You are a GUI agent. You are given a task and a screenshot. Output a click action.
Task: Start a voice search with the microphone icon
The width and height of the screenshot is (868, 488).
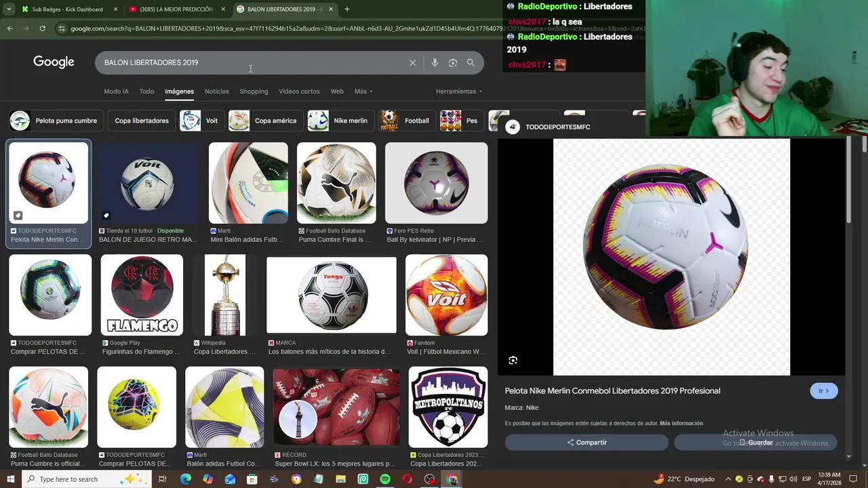(435, 62)
